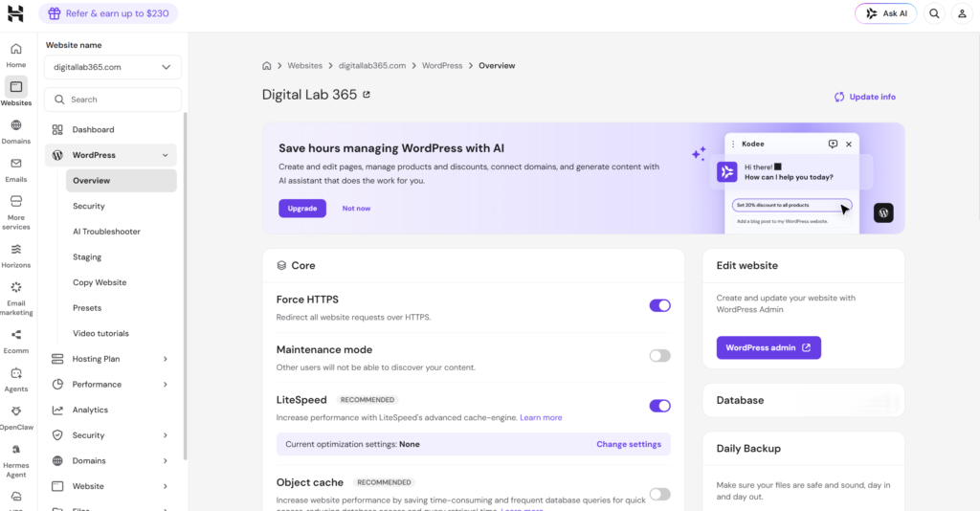The image size is (980, 511).
Task: Open Domains in the left rail
Action: pyautogui.click(x=15, y=132)
